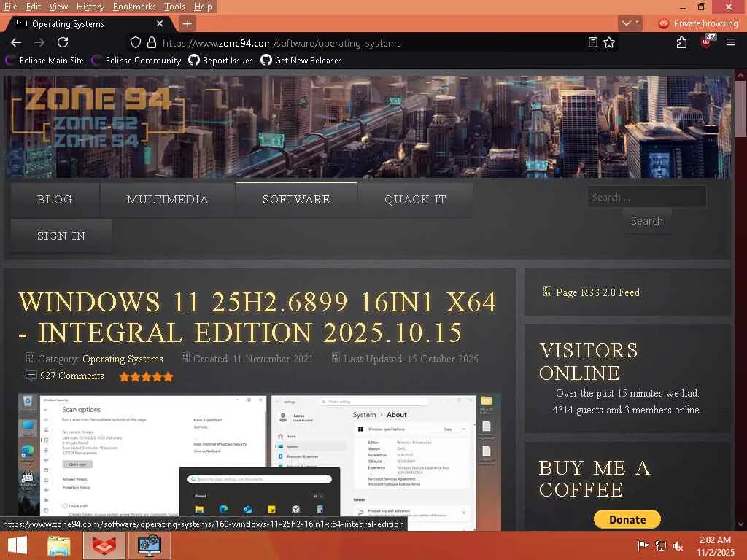
Task: Toggle reader view in address bar
Action: tap(592, 43)
